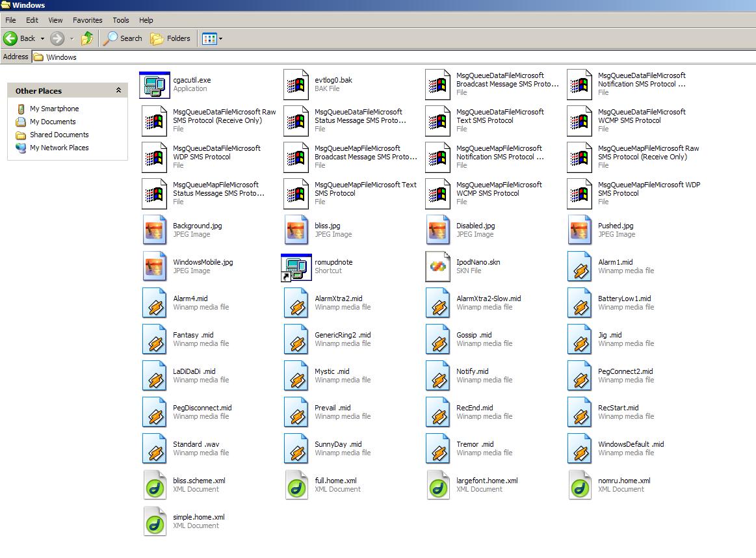The image size is (756, 558).
Task: Open Shared Documents link
Action: pos(59,135)
